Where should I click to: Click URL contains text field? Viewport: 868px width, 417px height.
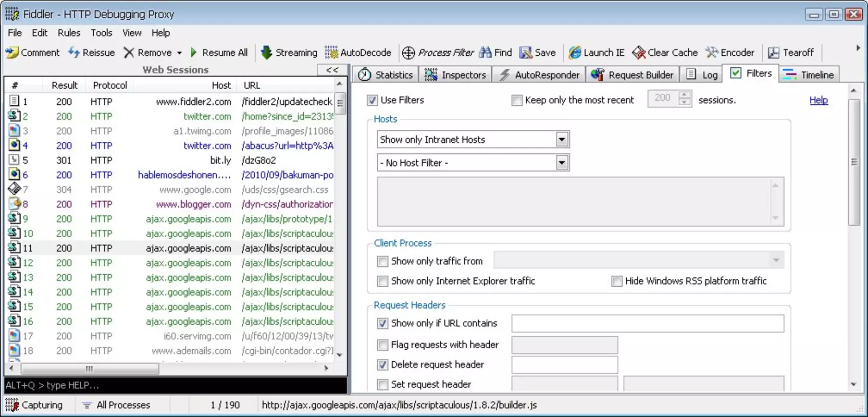pyautogui.click(x=648, y=323)
